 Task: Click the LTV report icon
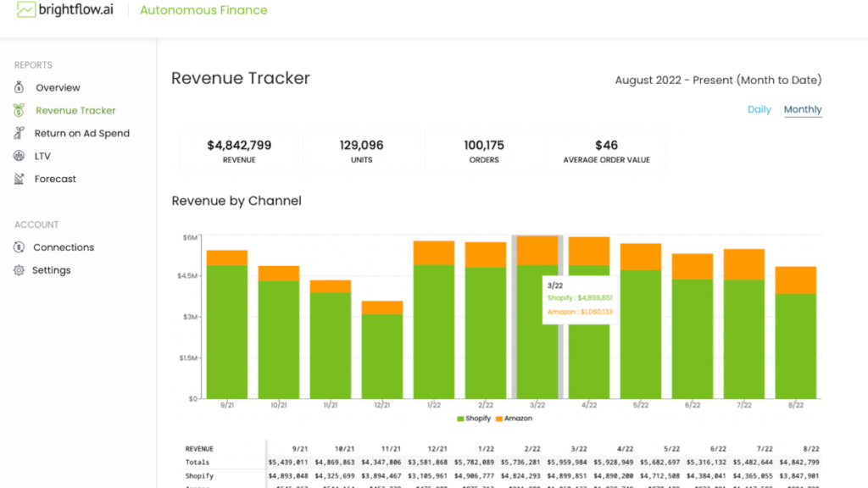click(x=19, y=156)
